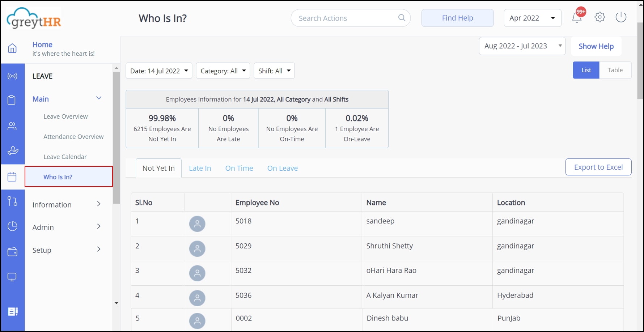
Task: Select the broadcast/announcements sidebar icon
Action: click(13, 76)
